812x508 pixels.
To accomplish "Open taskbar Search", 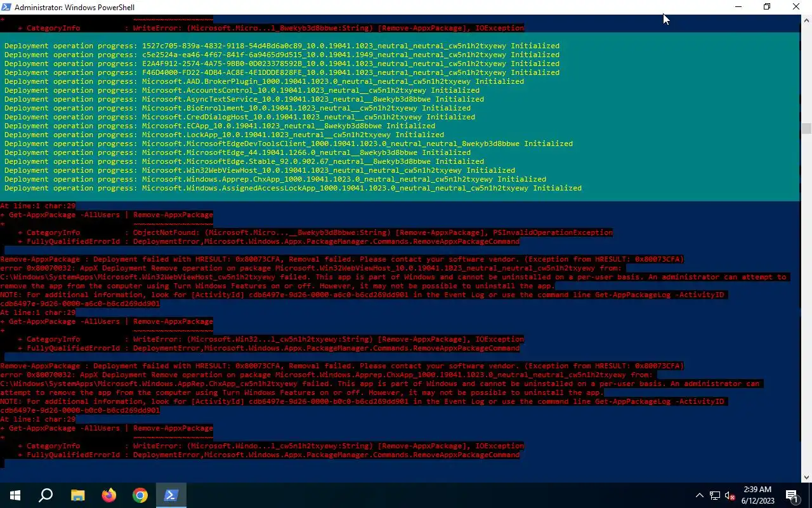I will [46, 495].
